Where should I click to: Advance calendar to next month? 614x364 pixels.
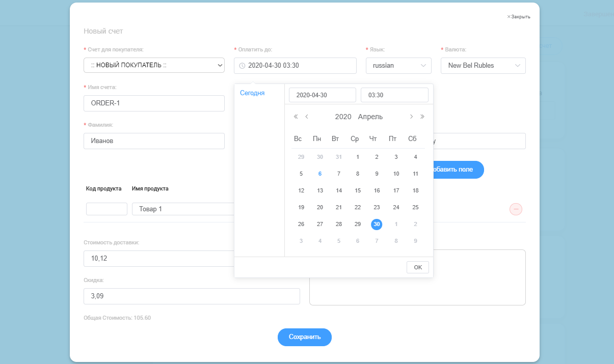[411, 117]
